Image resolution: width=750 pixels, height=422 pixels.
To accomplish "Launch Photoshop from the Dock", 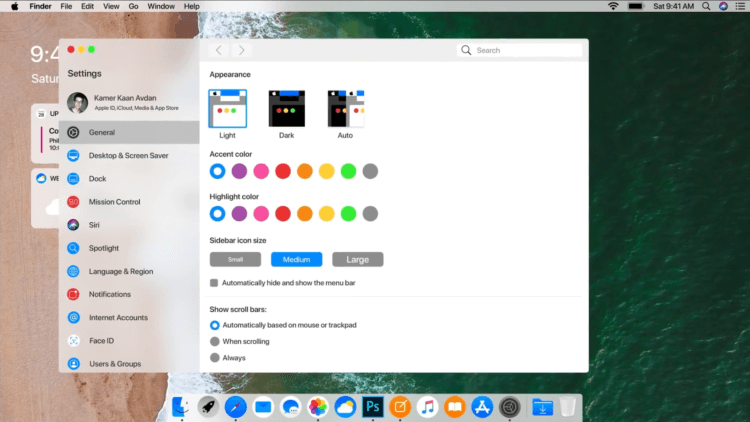I will (x=373, y=407).
